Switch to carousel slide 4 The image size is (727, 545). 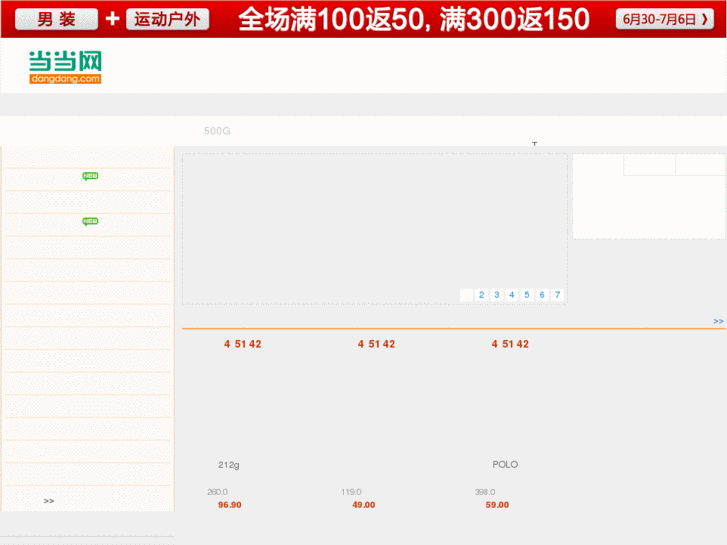[512, 295]
